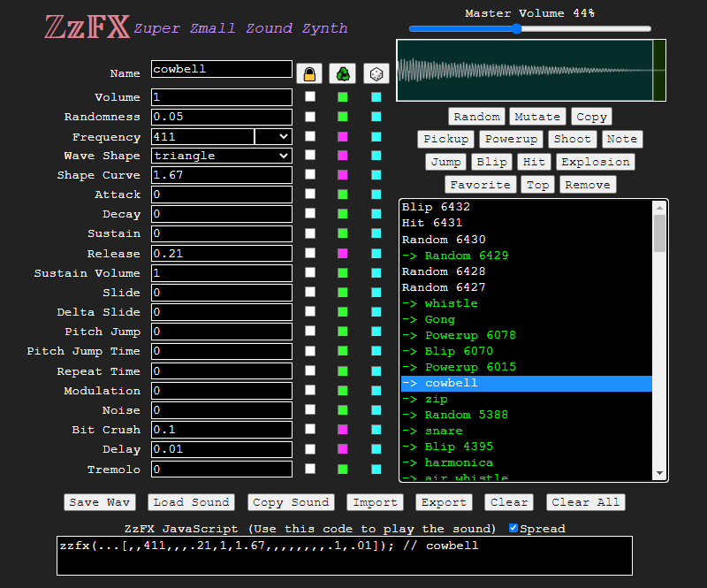The image size is (707, 588).
Task: Select the whistle sound in the list
Action: pos(451,303)
